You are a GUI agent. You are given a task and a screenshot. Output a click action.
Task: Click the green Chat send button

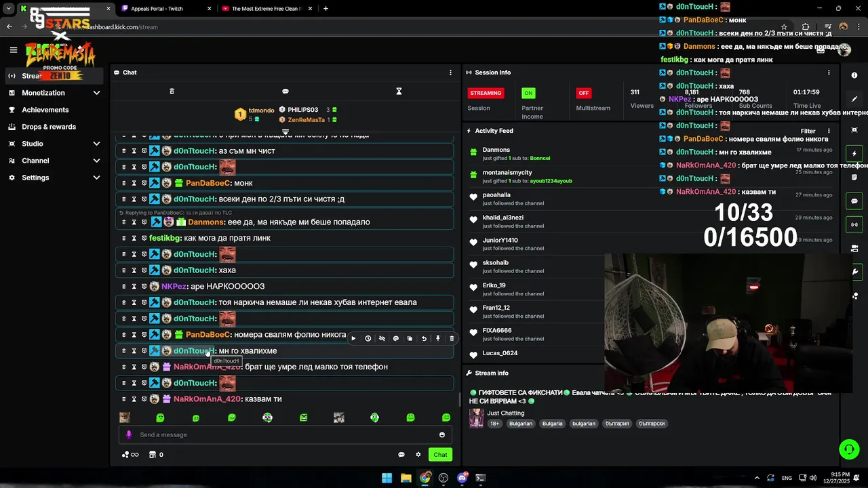[441, 455]
